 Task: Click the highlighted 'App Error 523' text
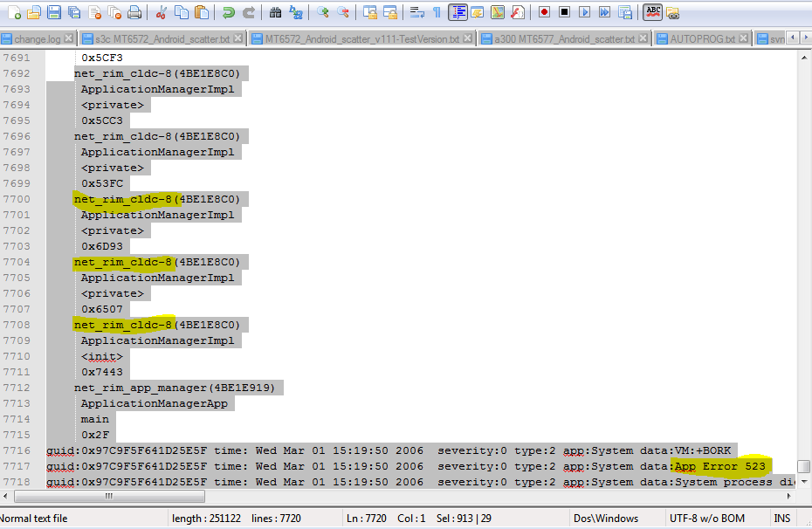click(x=719, y=466)
